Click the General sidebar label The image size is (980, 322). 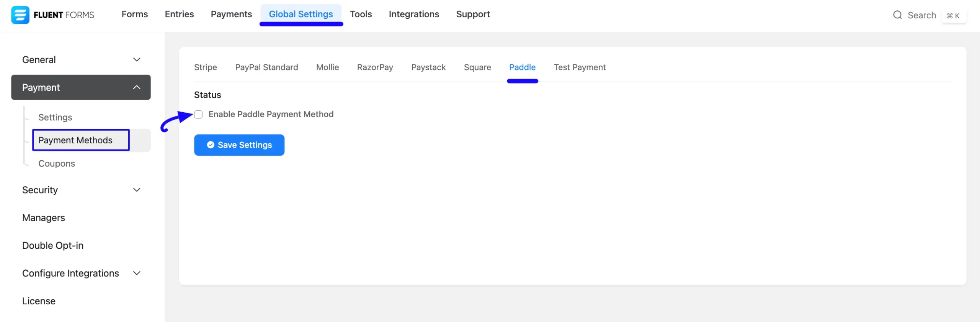click(x=39, y=59)
